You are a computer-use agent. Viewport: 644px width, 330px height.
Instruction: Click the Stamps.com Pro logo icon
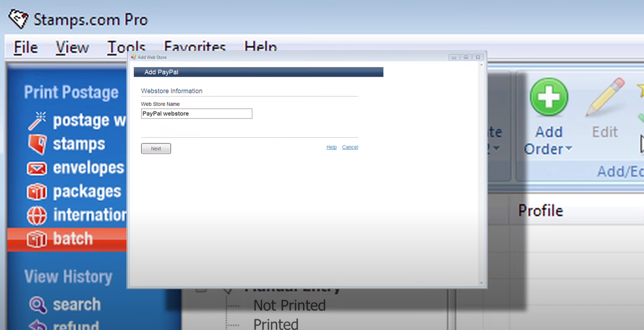point(18,19)
